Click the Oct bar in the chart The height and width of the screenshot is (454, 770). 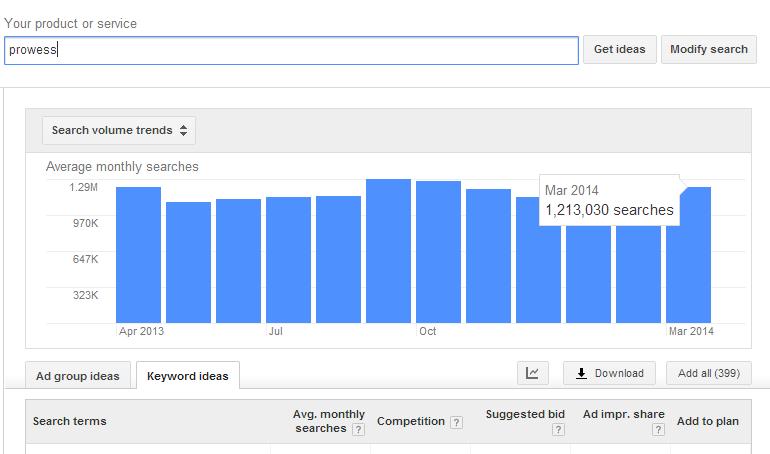[439, 252]
